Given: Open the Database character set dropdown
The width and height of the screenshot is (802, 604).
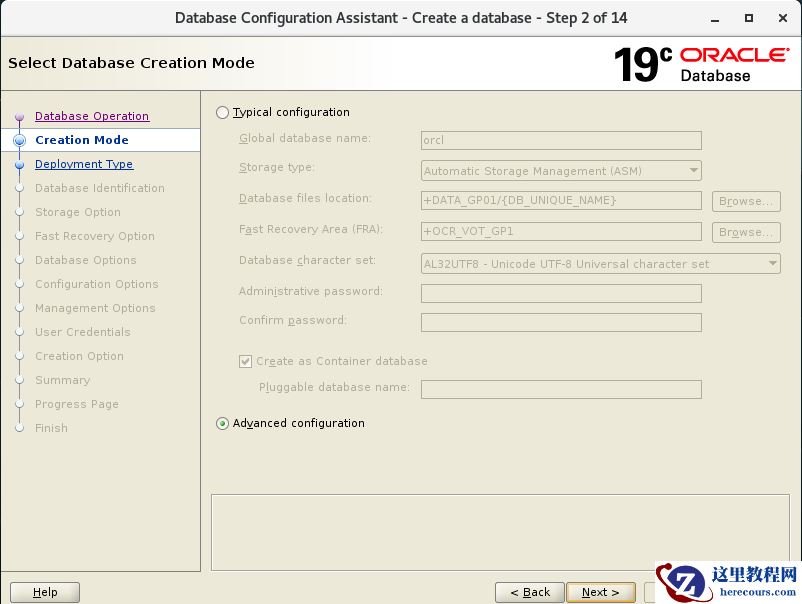Looking at the screenshot, I should [600, 264].
